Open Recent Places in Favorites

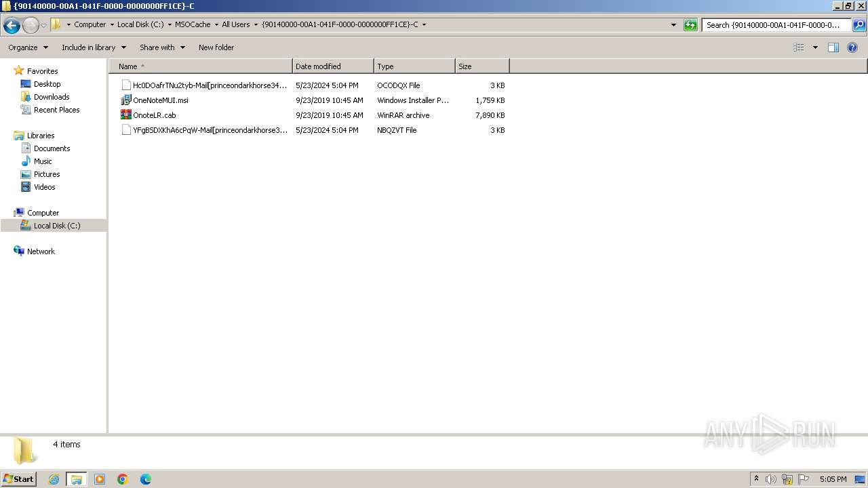[56, 110]
